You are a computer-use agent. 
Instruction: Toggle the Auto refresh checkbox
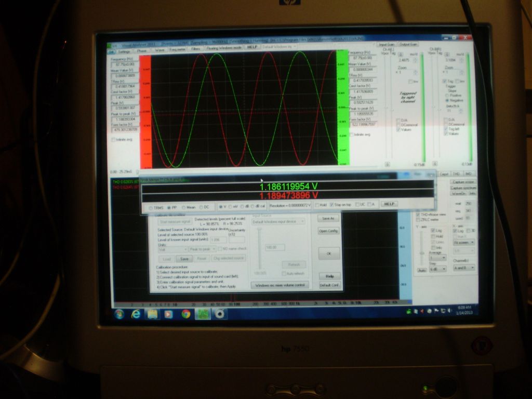point(284,273)
